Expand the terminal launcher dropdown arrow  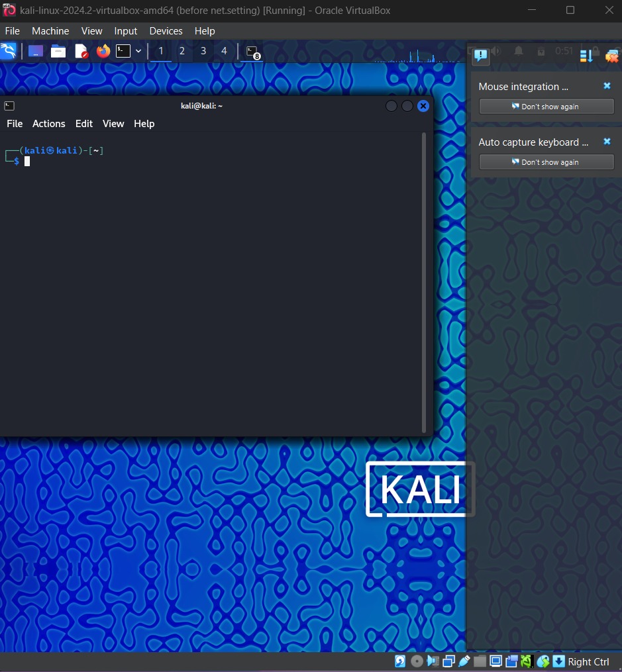(138, 51)
